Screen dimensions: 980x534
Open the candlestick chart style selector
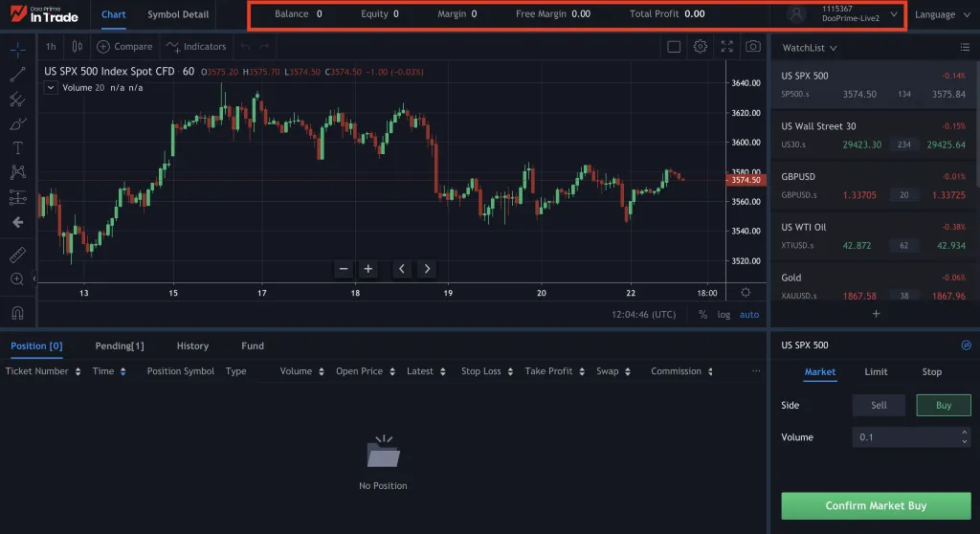77,46
